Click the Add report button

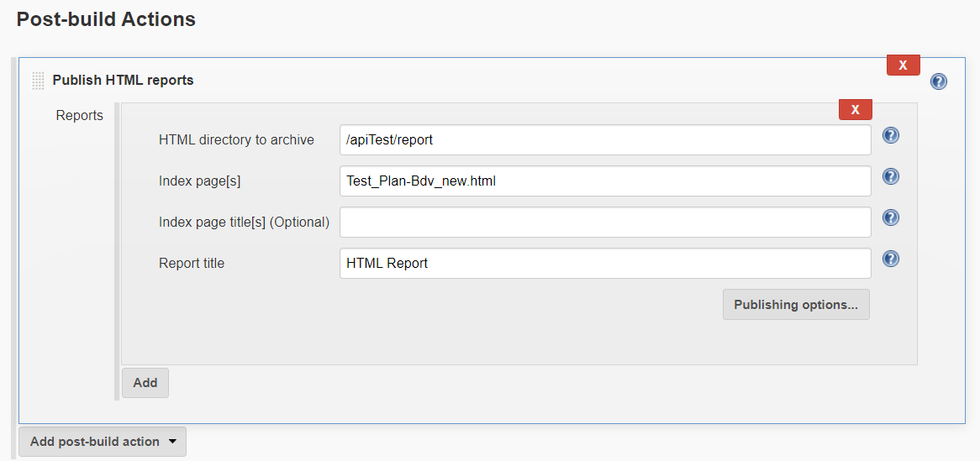point(145,383)
